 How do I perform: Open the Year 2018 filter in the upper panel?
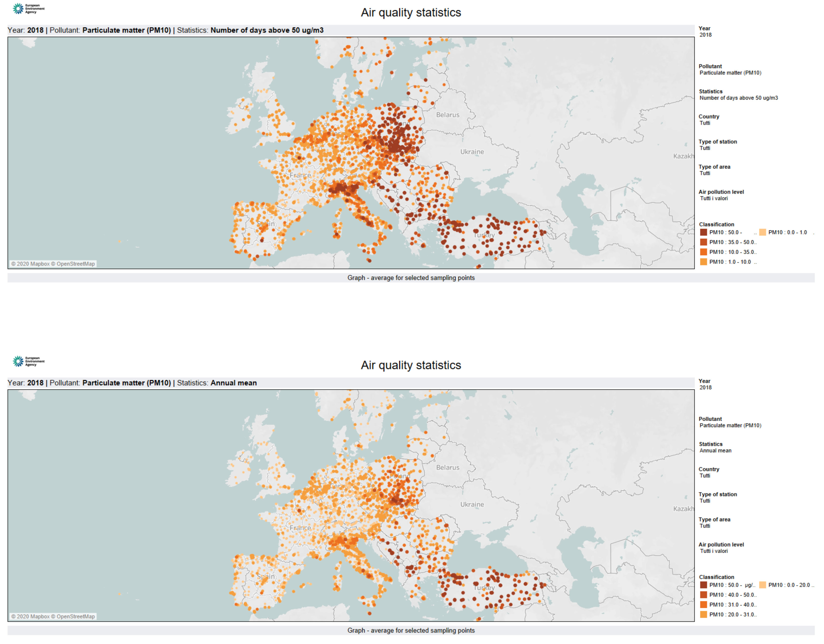(706, 35)
